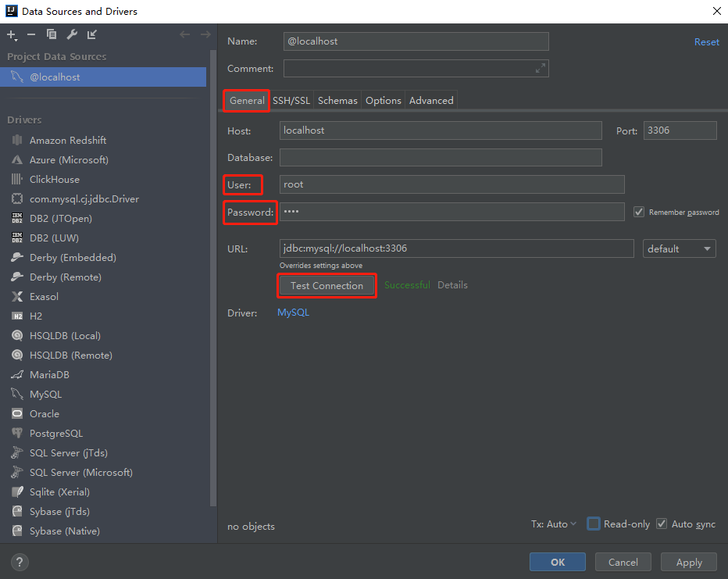
Task: Switch to the SSH/SSL tab
Action: click(291, 100)
